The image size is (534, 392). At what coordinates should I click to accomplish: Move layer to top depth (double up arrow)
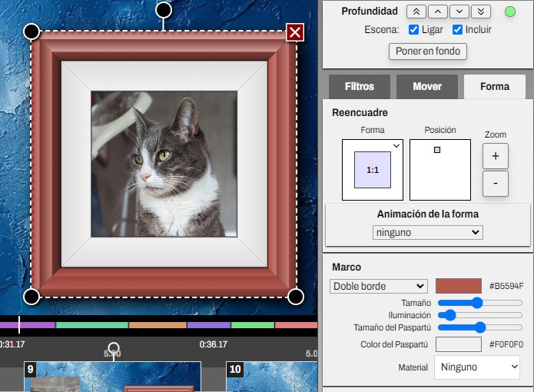[416, 12]
